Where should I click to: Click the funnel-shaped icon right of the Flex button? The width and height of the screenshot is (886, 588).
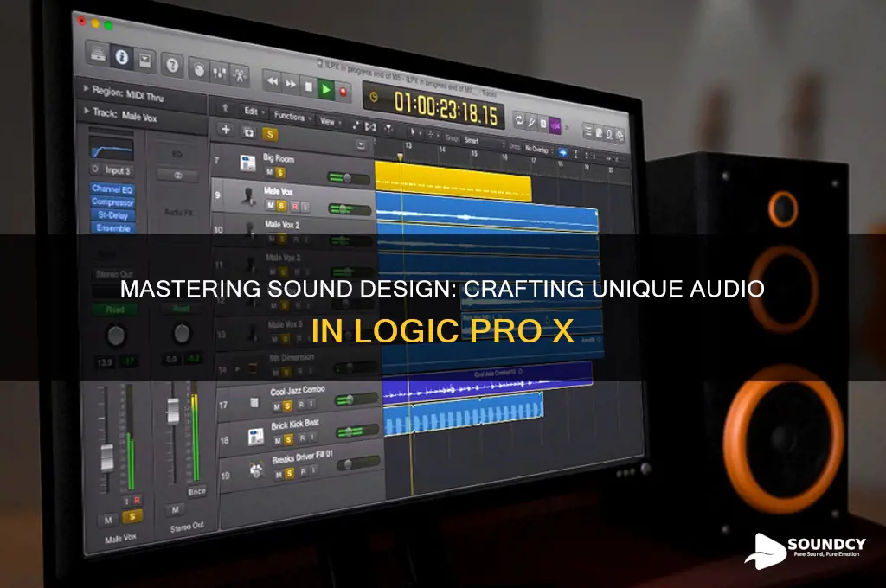(388, 130)
